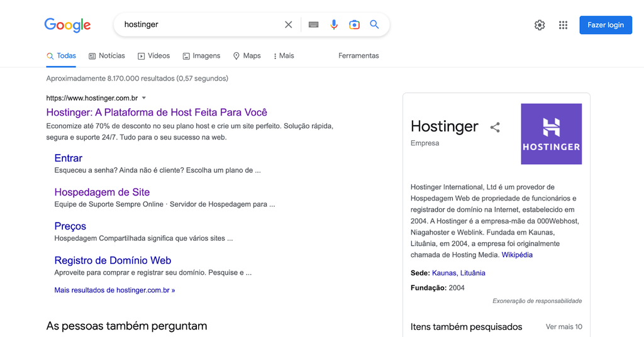Open the Preços sitelink
Viewport: 644px width, 337px height.
[70, 226]
